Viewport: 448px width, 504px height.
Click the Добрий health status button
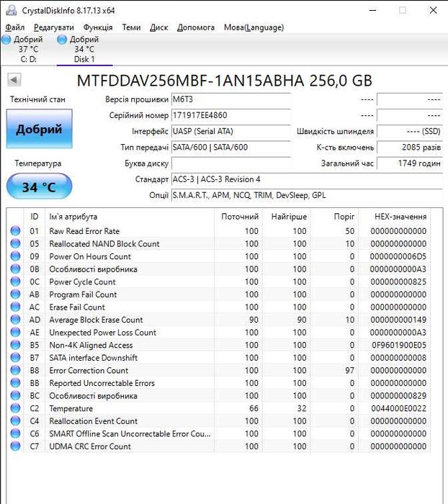(x=39, y=129)
